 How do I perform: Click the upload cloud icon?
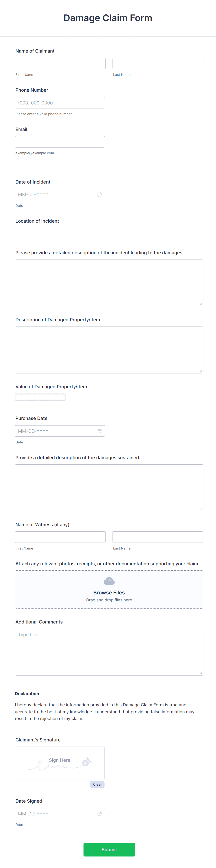click(109, 581)
